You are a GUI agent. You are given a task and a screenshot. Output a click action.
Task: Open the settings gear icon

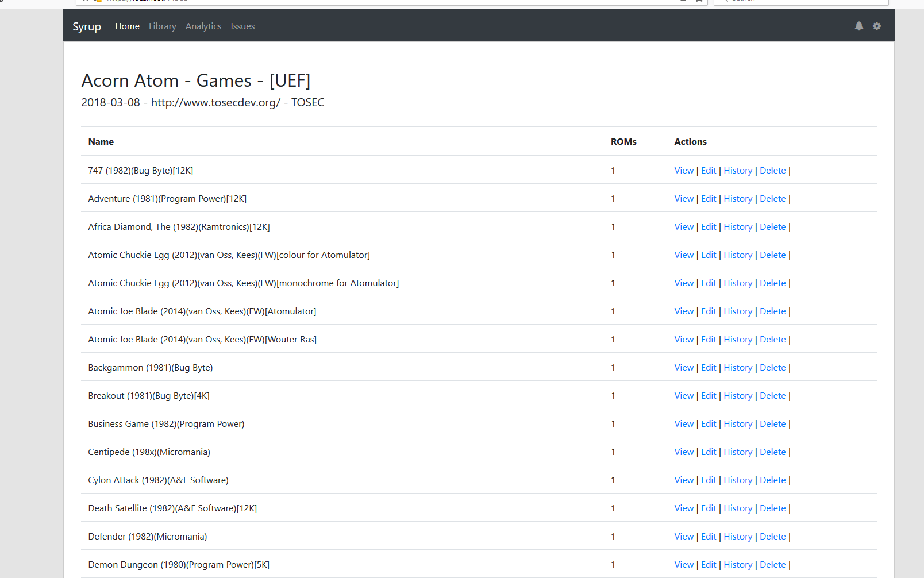(876, 26)
